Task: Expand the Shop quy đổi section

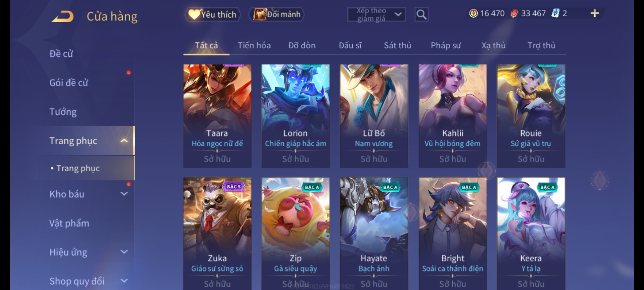Action: point(124,281)
